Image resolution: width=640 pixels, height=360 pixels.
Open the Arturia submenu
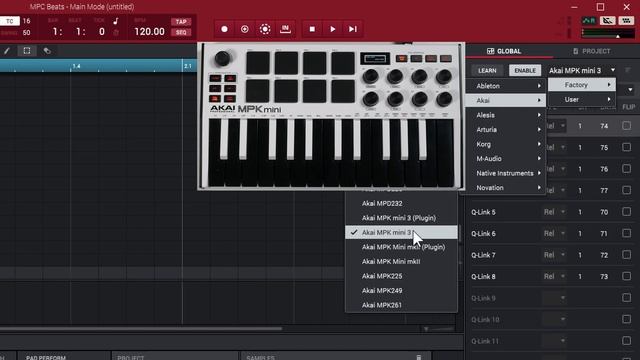click(x=506, y=130)
